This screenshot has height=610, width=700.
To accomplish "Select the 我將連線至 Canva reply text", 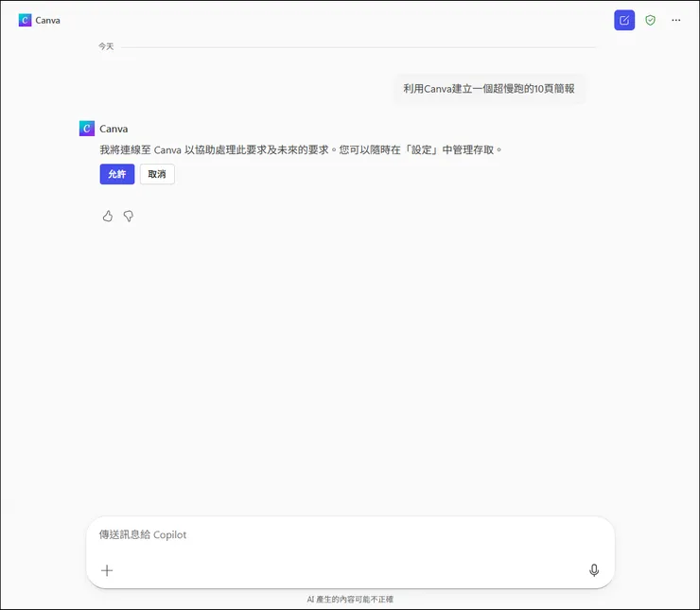I will [x=301, y=150].
